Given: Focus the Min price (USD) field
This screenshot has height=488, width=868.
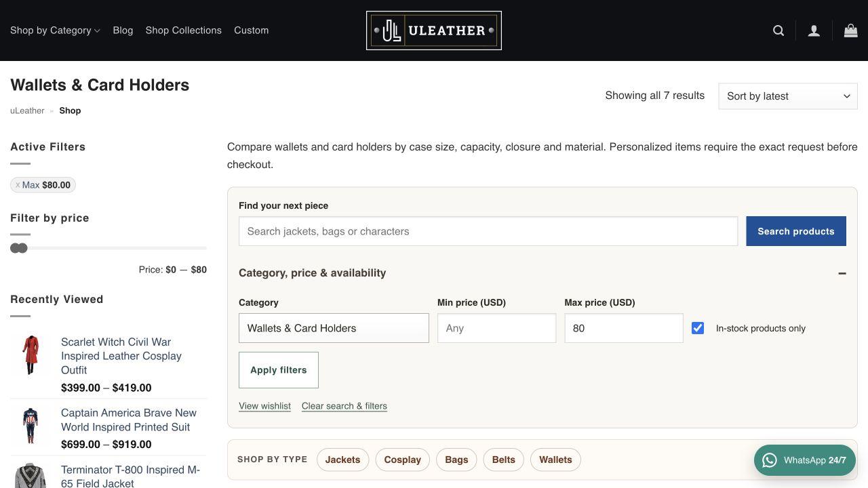Looking at the screenshot, I should pos(496,328).
